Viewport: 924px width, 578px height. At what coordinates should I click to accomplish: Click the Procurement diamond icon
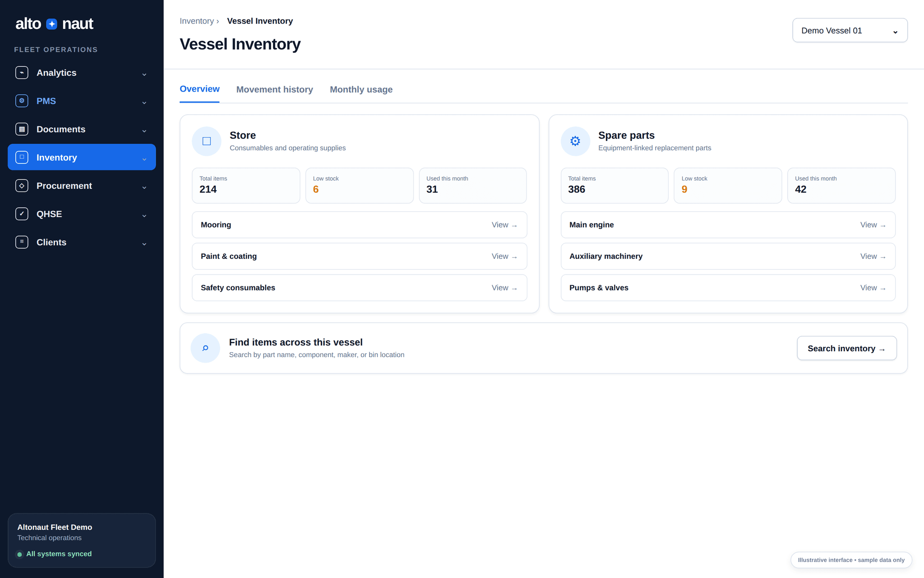(x=22, y=186)
